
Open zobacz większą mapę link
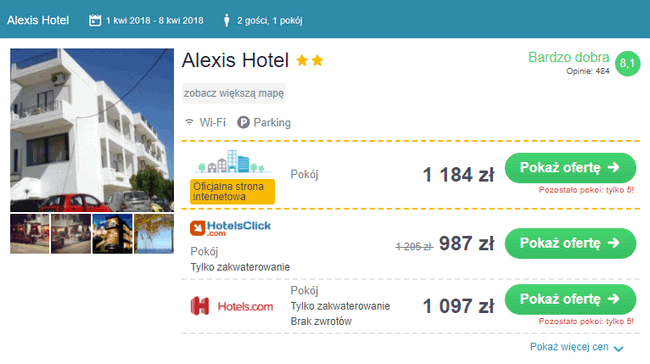(x=234, y=93)
